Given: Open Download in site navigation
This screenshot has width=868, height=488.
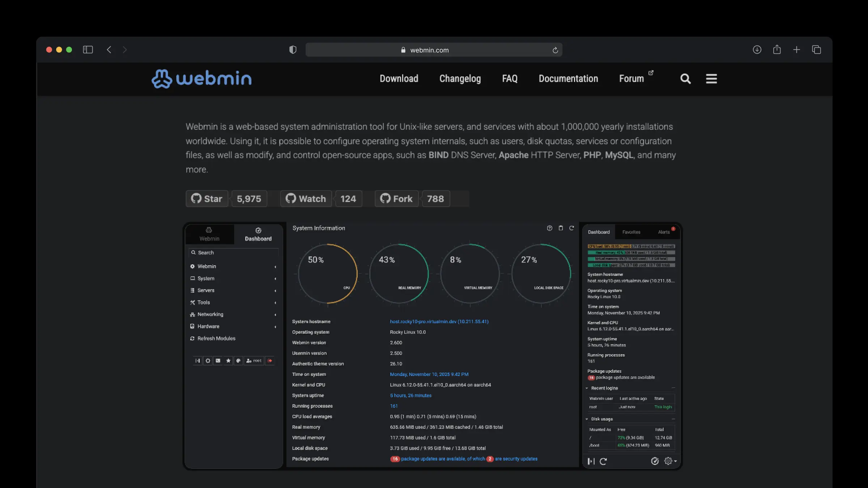Looking at the screenshot, I should (x=399, y=79).
